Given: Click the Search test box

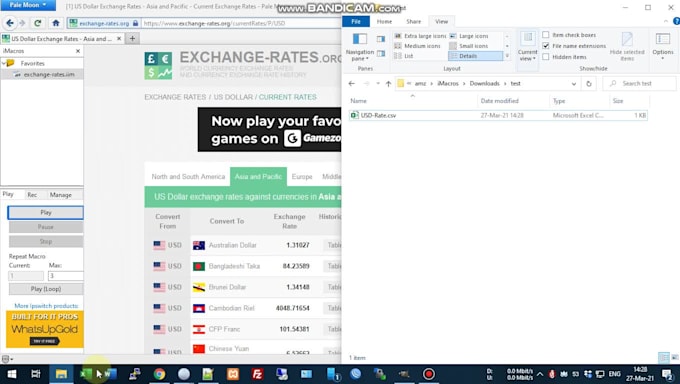Looking at the screenshot, I should (640, 83).
